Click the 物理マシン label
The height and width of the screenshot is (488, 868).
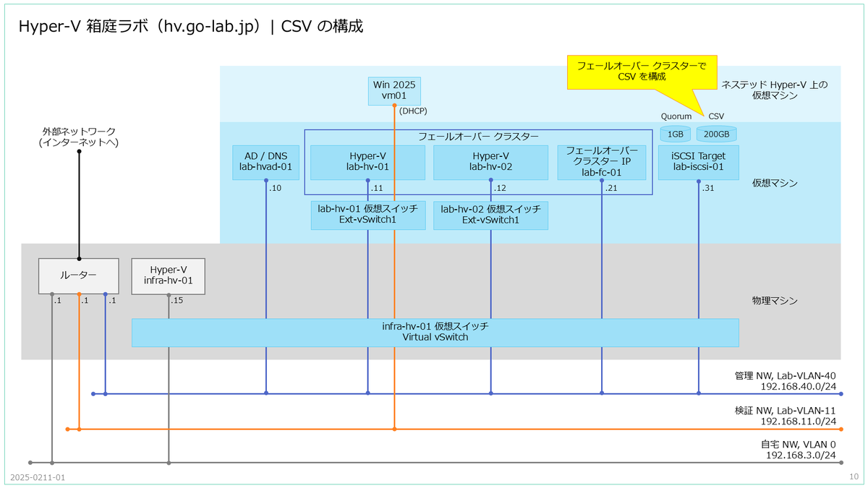pyautogui.click(x=775, y=300)
